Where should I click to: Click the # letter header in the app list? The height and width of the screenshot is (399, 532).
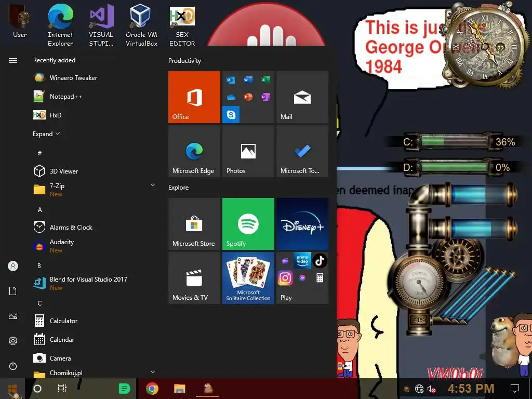pyautogui.click(x=39, y=153)
